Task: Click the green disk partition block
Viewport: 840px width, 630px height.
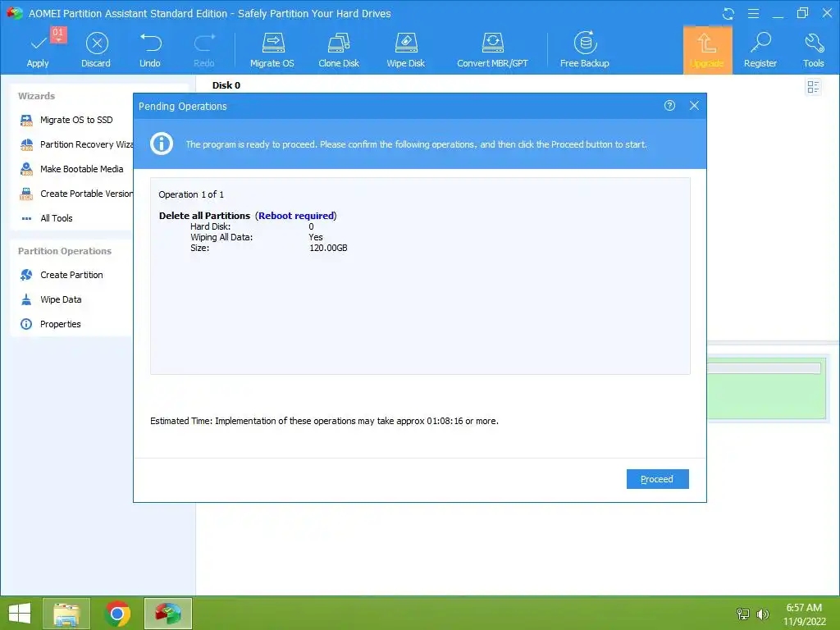Action: click(x=766, y=388)
